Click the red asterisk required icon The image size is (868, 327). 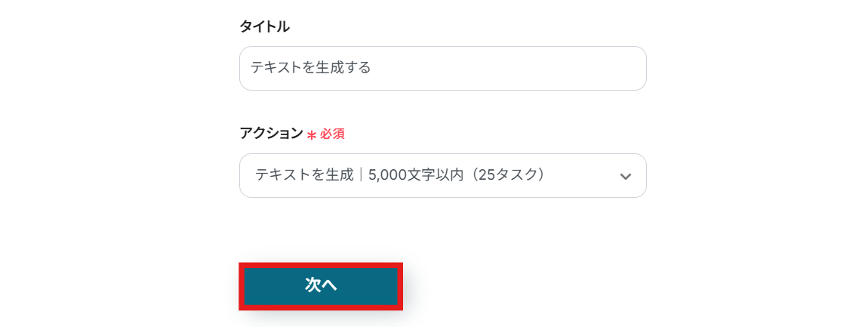point(311,134)
